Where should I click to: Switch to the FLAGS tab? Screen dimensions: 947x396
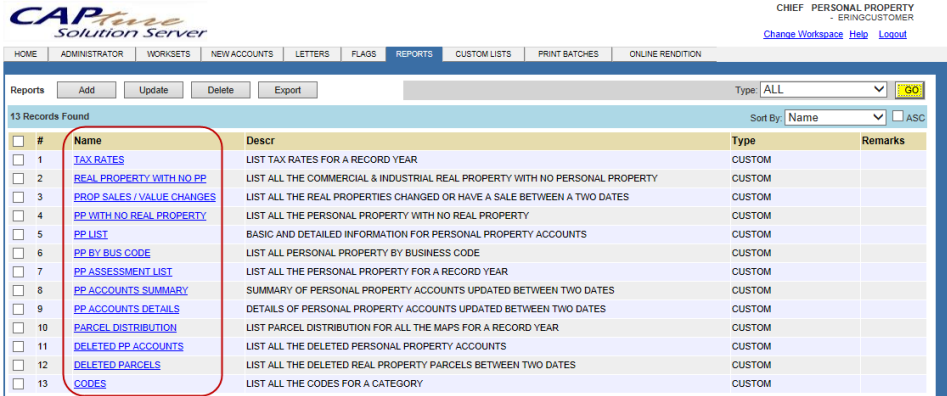[x=364, y=54]
